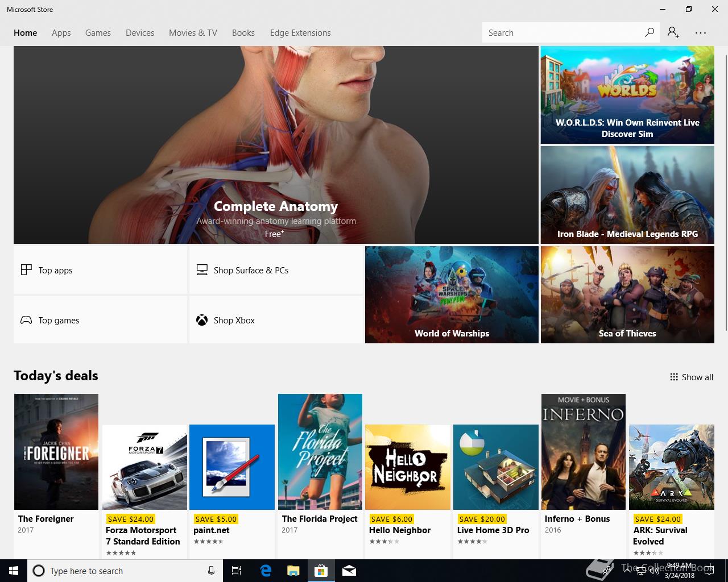Image resolution: width=728 pixels, height=582 pixels.
Task: Click the Top games tile
Action: coord(100,320)
